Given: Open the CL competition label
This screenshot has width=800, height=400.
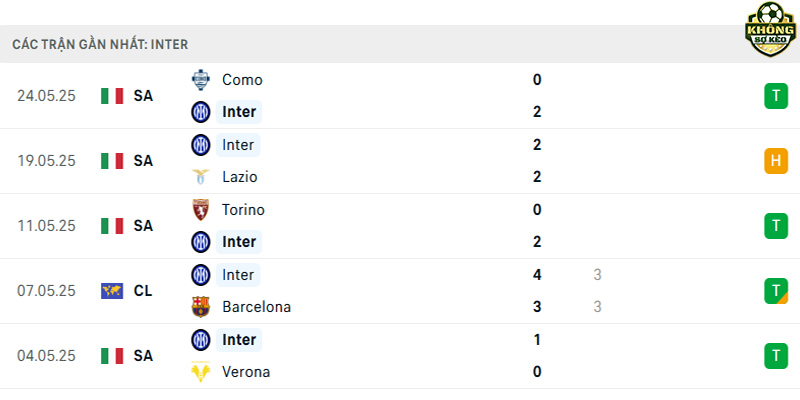Looking at the screenshot, I should tap(143, 291).
